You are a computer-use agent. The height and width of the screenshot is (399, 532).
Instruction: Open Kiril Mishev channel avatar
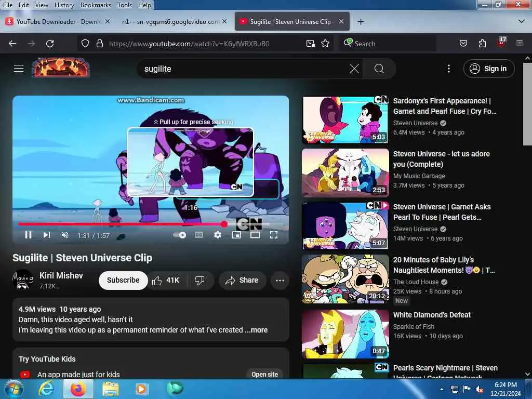coord(23,280)
